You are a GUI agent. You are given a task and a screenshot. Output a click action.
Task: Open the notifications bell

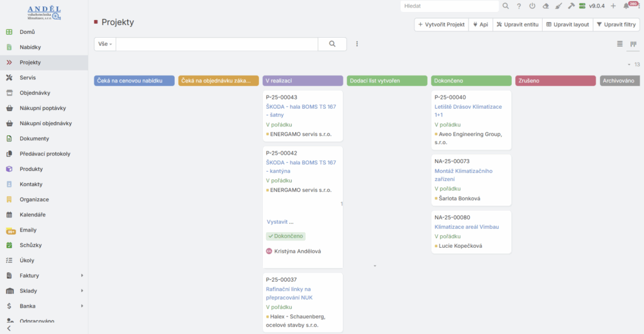click(x=626, y=6)
